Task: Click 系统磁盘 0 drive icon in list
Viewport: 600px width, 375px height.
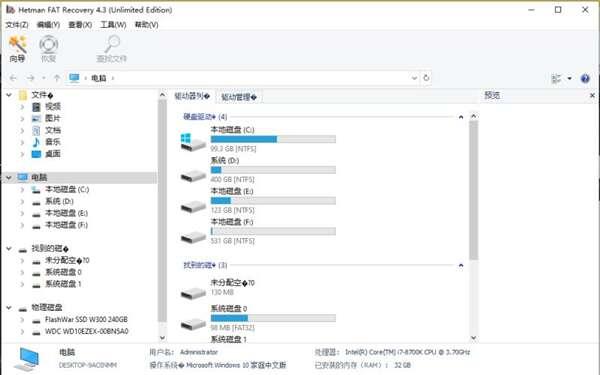Action: click(193, 324)
